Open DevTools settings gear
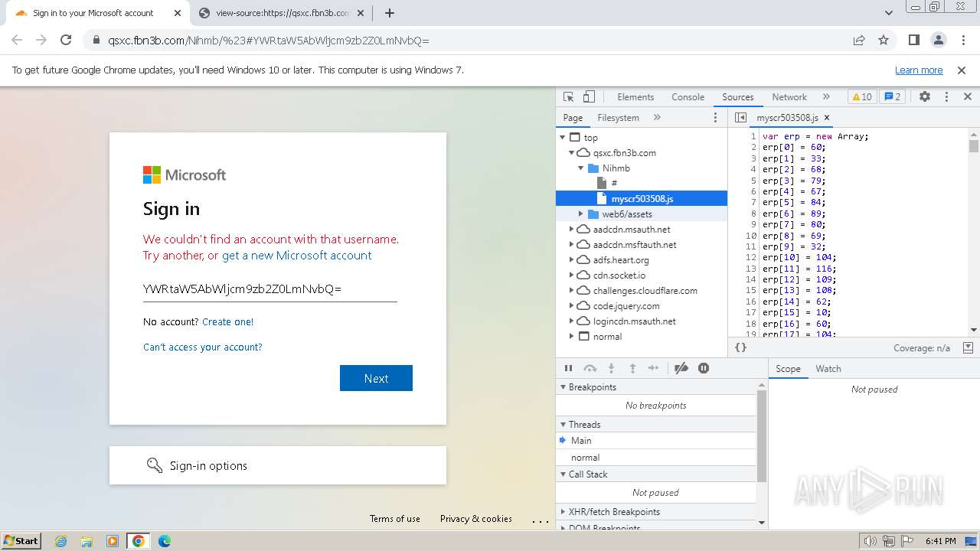 [x=925, y=97]
